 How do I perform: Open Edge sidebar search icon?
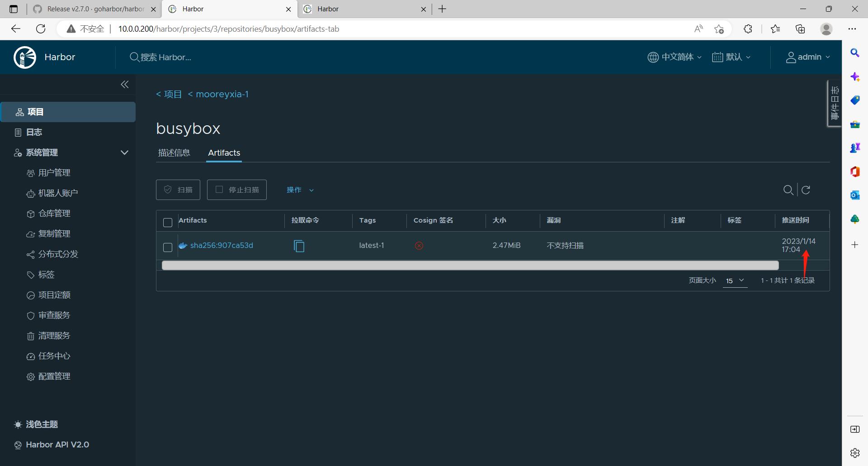[855, 53]
